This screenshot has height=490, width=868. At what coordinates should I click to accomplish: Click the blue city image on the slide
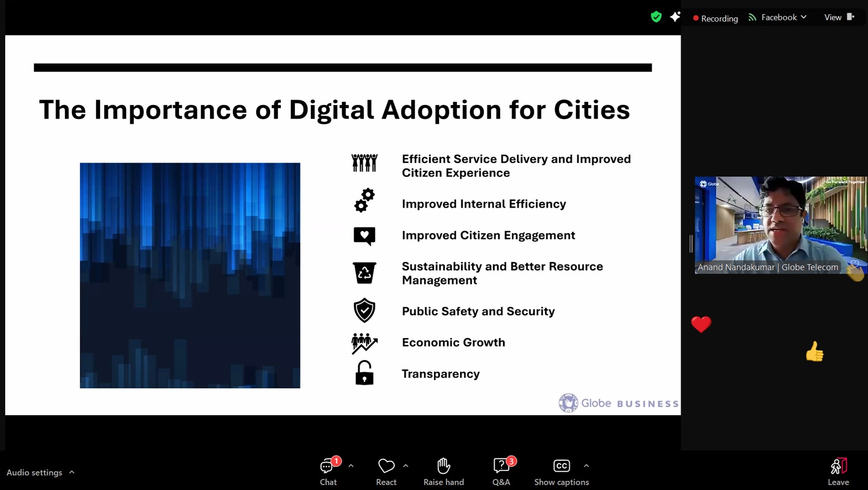click(190, 275)
